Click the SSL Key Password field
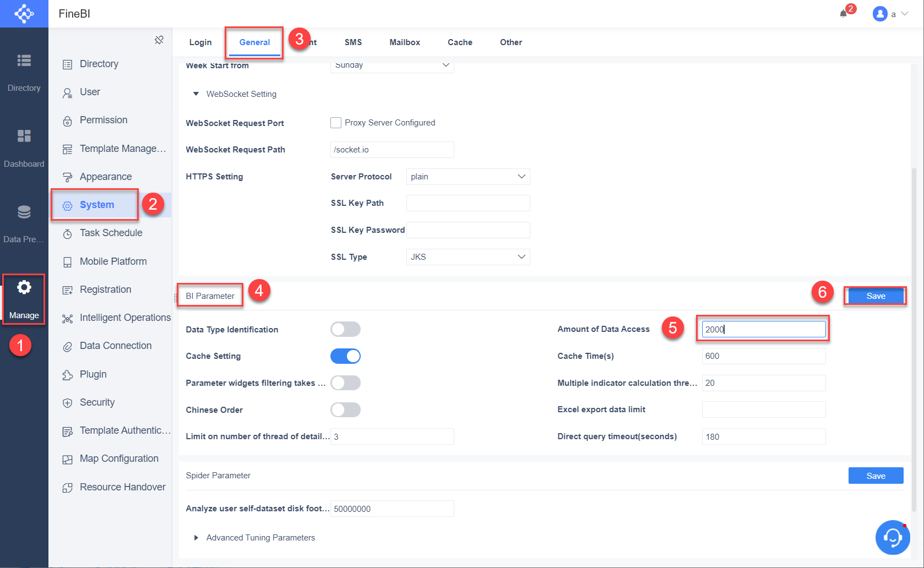924x568 pixels. pyautogui.click(x=468, y=230)
